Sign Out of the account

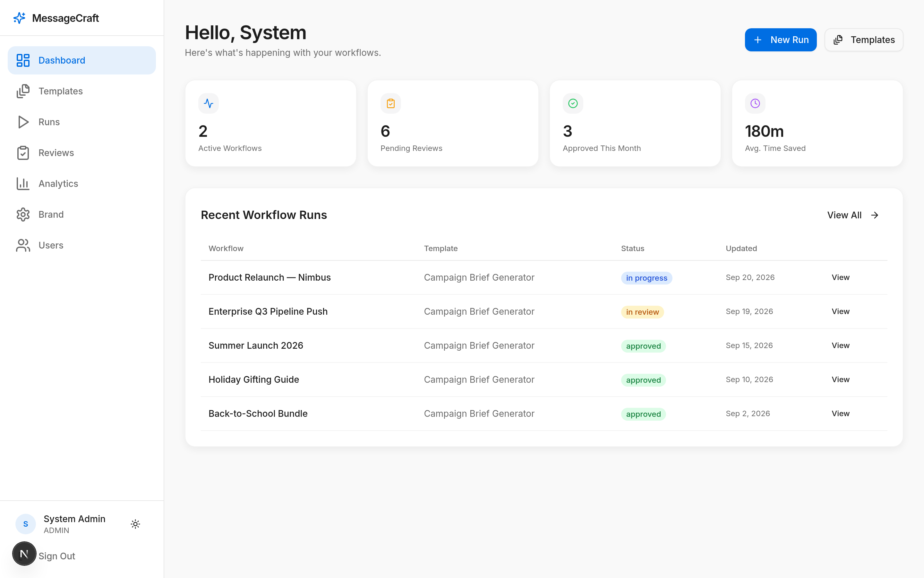(x=57, y=556)
